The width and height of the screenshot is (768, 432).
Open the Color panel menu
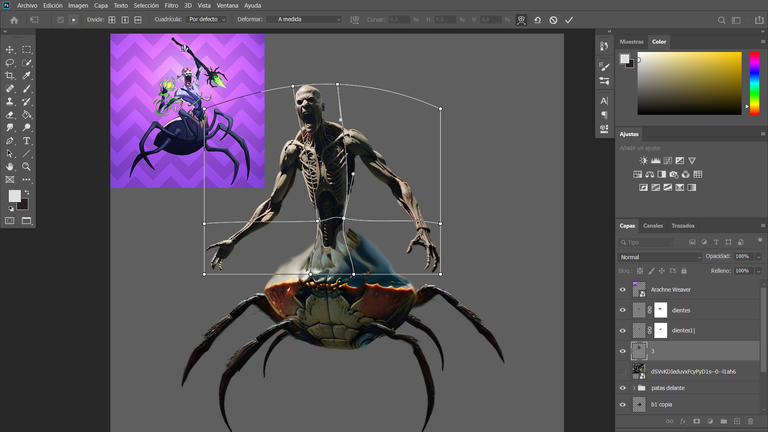coord(763,42)
